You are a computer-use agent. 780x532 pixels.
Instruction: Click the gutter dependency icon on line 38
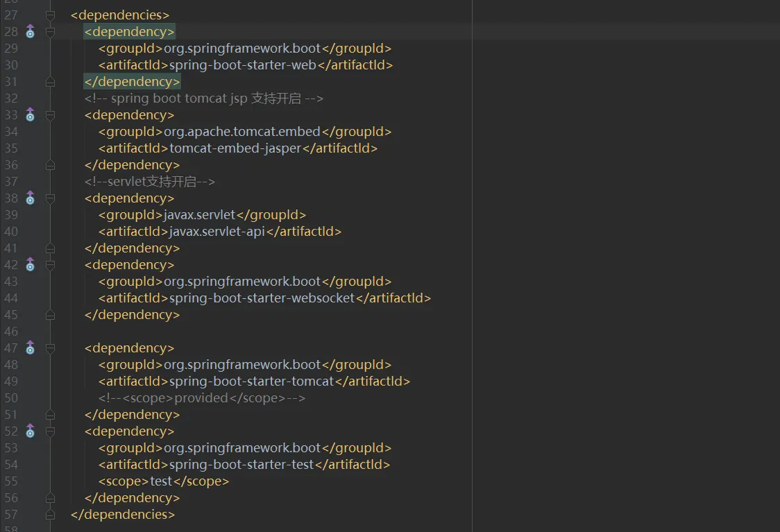pos(31,198)
